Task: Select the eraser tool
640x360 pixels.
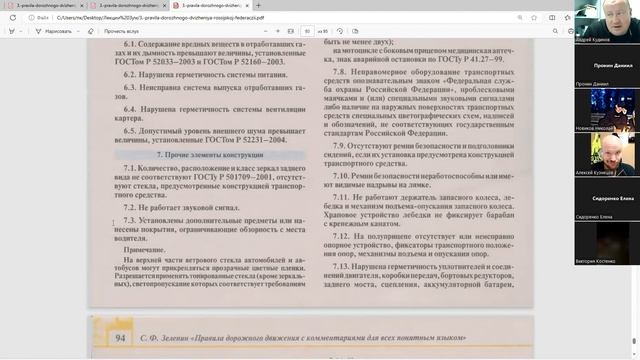Action: (x=91, y=31)
